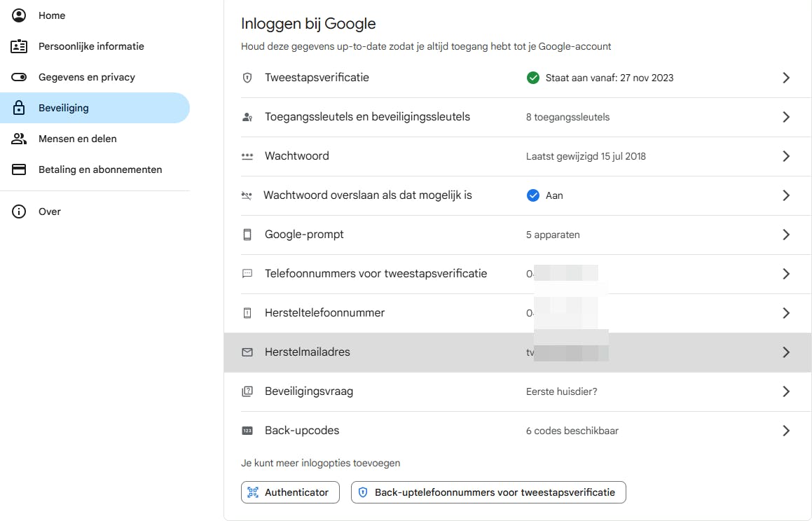Screen dimensions: 812x521
Task: Switch to the Beveiliging section
Action: click(64, 108)
